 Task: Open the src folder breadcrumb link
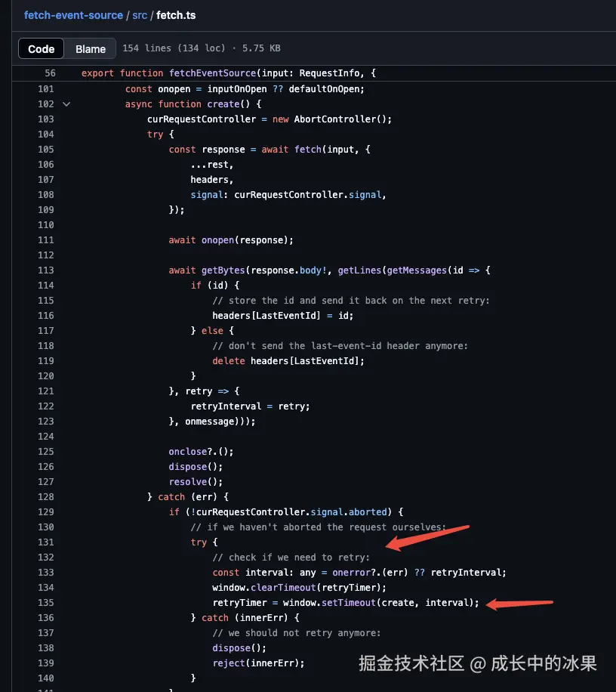coord(140,15)
